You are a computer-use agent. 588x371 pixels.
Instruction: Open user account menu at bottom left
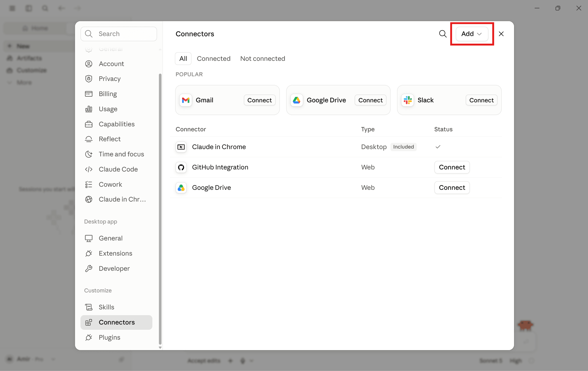tap(31, 359)
